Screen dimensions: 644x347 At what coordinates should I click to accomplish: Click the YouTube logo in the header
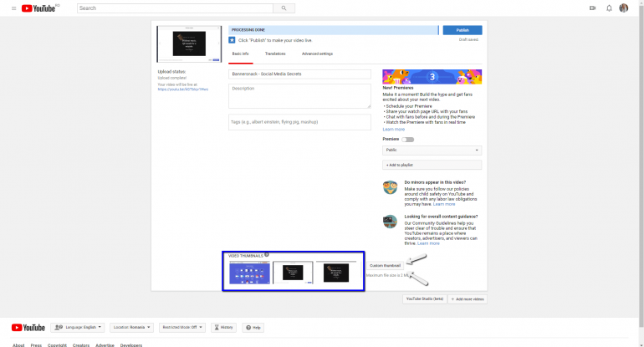pyautogui.click(x=38, y=8)
